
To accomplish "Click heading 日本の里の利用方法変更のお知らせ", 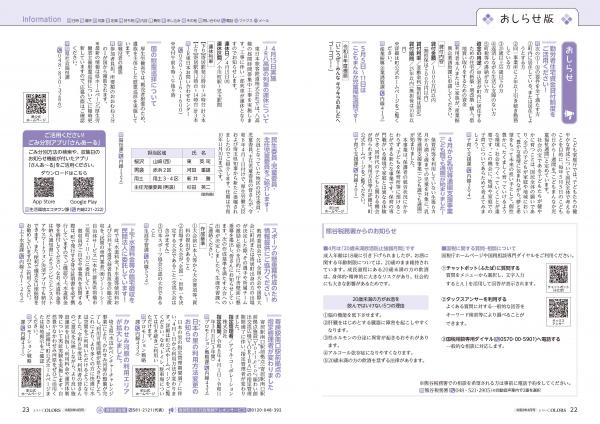I will click(x=191, y=354).
